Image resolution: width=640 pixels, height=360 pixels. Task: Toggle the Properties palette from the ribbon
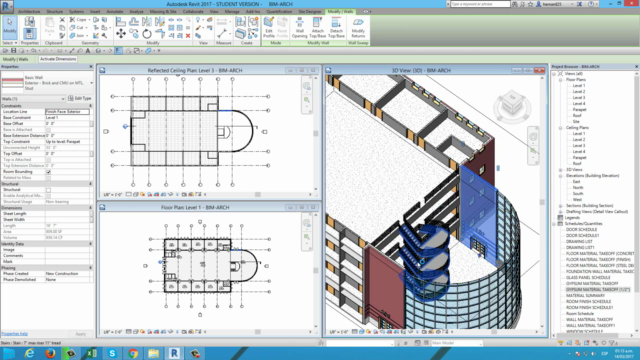[x=29, y=33]
